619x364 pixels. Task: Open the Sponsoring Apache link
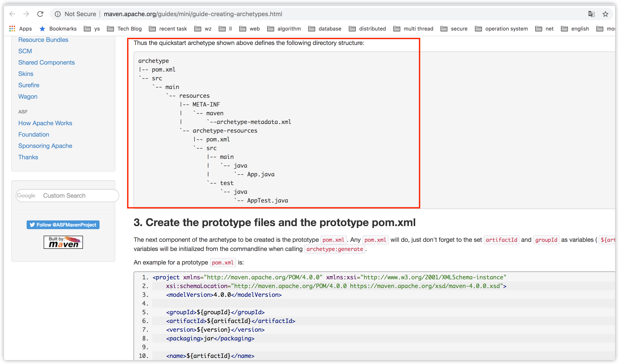tap(45, 146)
